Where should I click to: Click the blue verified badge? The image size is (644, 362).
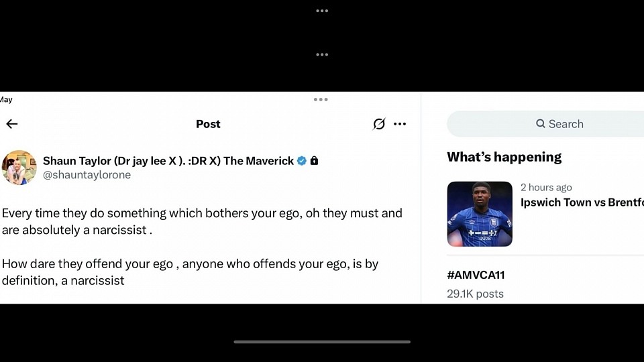tap(302, 161)
